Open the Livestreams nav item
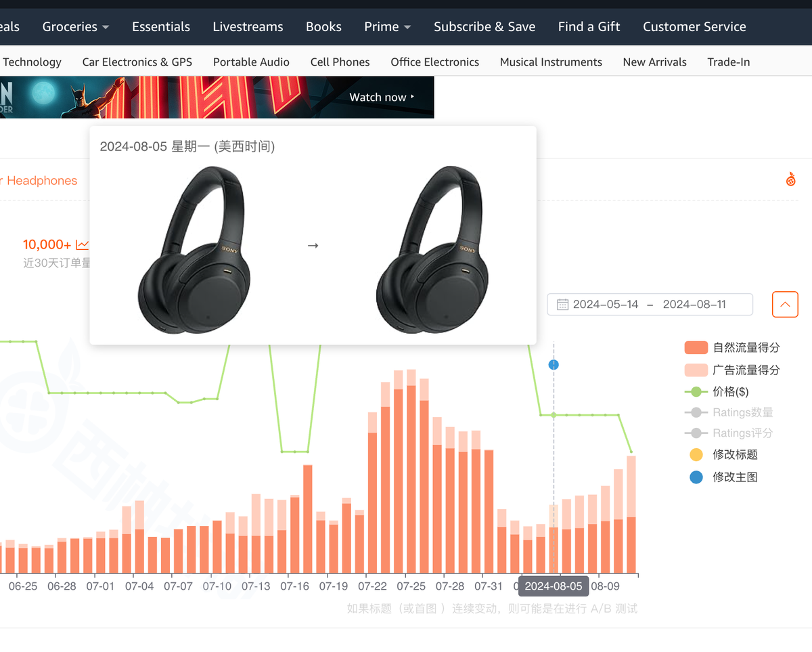 click(248, 26)
